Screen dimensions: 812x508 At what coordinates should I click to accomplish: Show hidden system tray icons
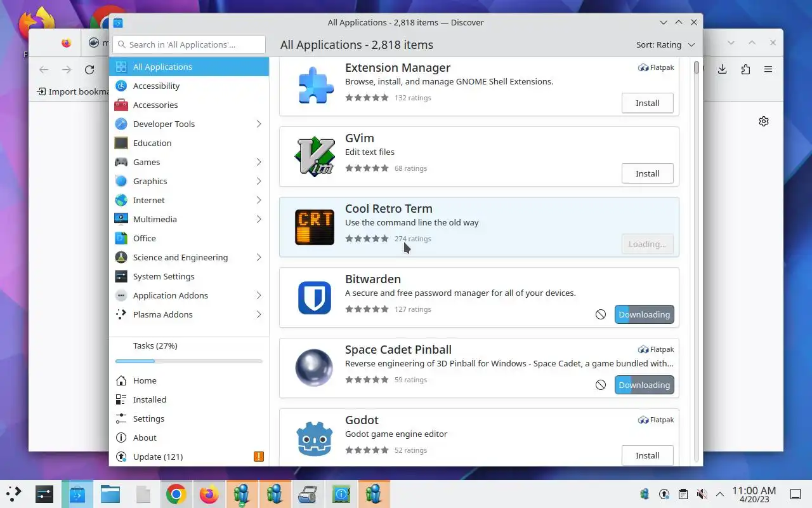(720, 494)
